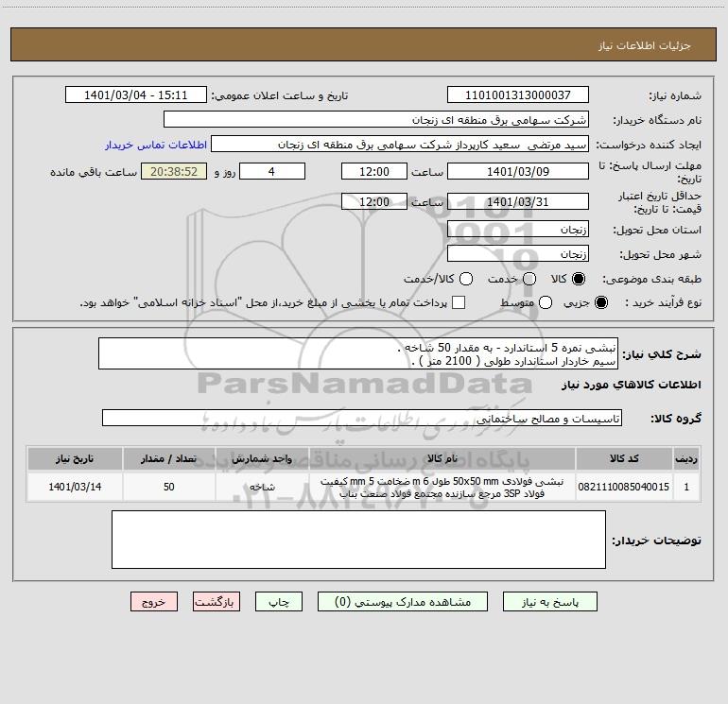Click the response deadline date 1401/03/09
Screen dimensions: 728x704
point(518,171)
